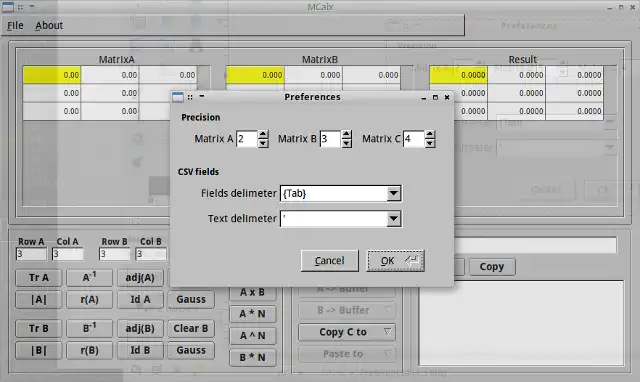The width and height of the screenshot is (640, 382).
Task: Select second cell in MatrixB first row
Action: tap(313, 75)
